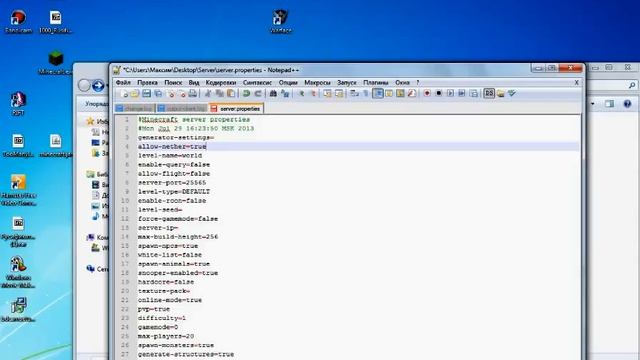
Task: Open the Синтаксис menu
Action: pos(257,82)
